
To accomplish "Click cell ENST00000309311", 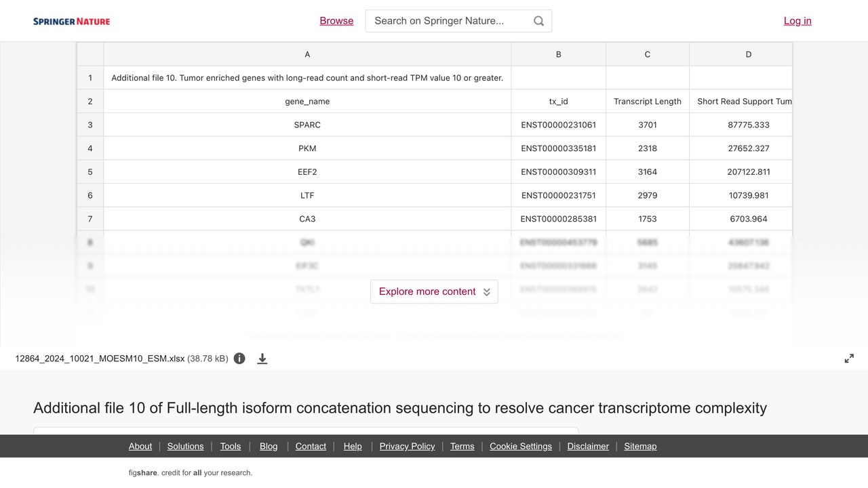I will tap(558, 171).
